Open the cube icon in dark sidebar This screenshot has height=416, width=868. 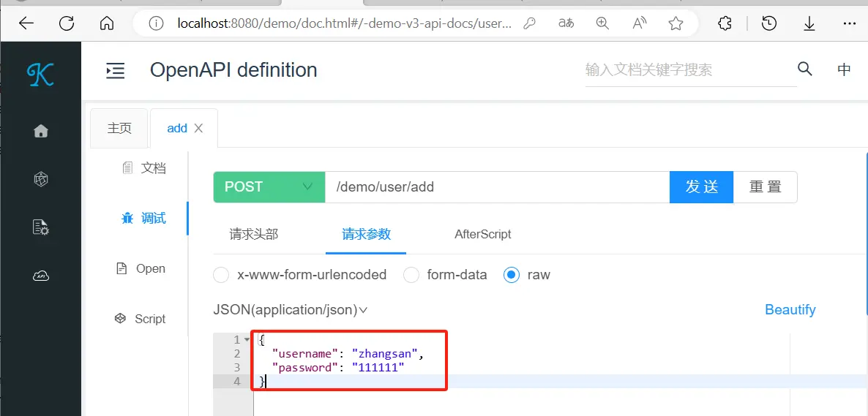tap(41, 179)
